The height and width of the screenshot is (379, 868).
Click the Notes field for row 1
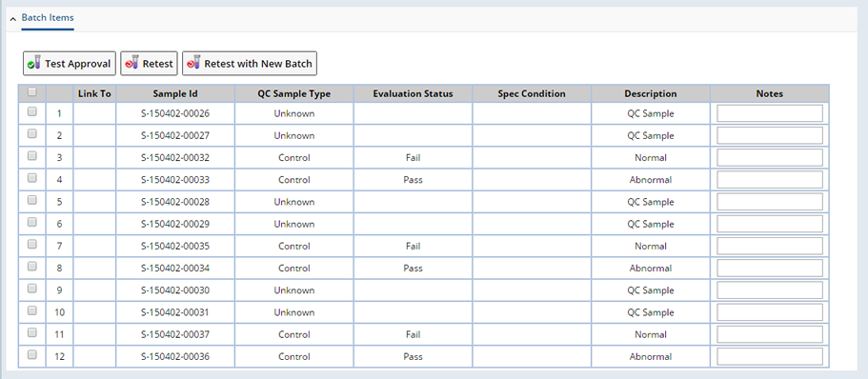click(770, 113)
